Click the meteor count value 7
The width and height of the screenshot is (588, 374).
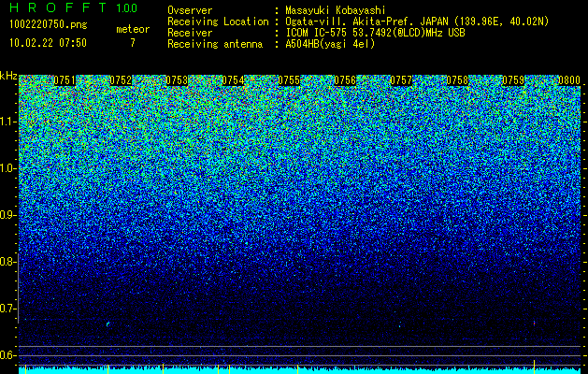pyautogui.click(x=133, y=43)
